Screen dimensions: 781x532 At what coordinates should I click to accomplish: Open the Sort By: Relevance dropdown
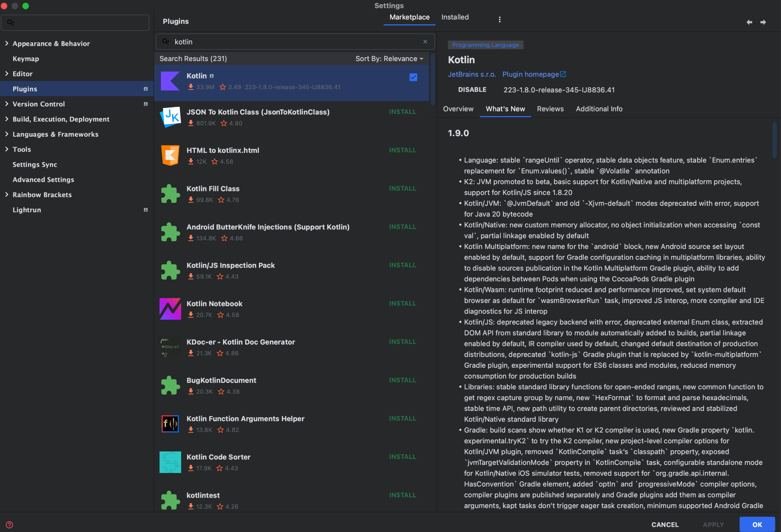pos(389,59)
